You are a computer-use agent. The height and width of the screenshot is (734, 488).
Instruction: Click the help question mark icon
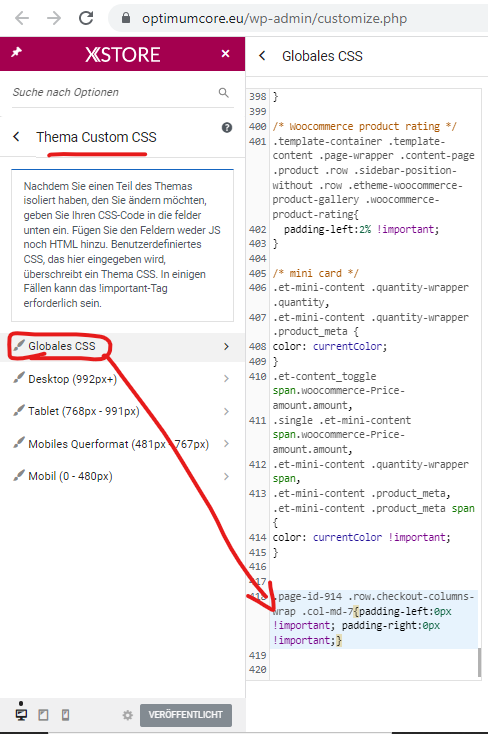[227, 127]
